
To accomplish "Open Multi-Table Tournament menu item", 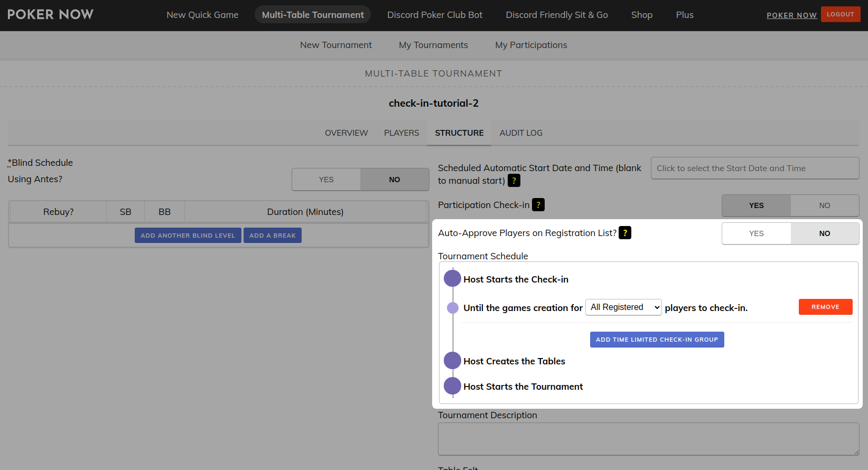I will point(313,15).
